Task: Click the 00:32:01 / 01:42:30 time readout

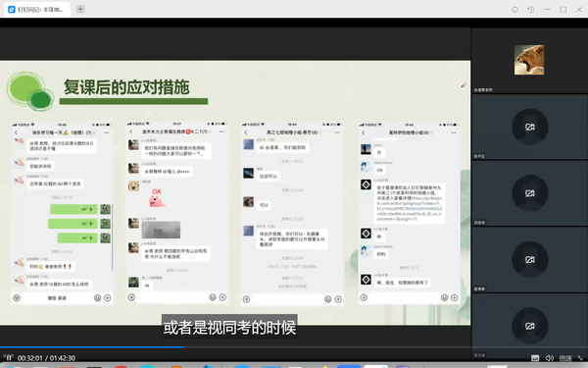Action: click(46, 358)
